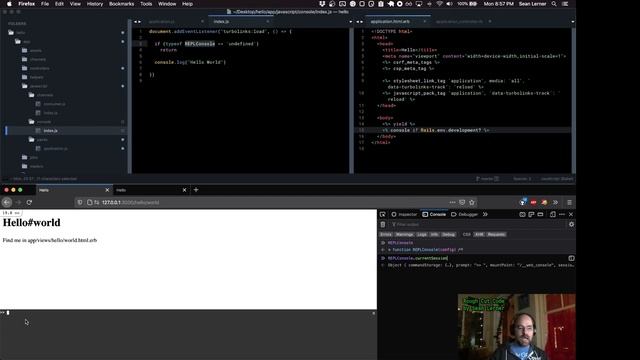
Task: Toggle the Errors console filter
Action: tap(386, 235)
